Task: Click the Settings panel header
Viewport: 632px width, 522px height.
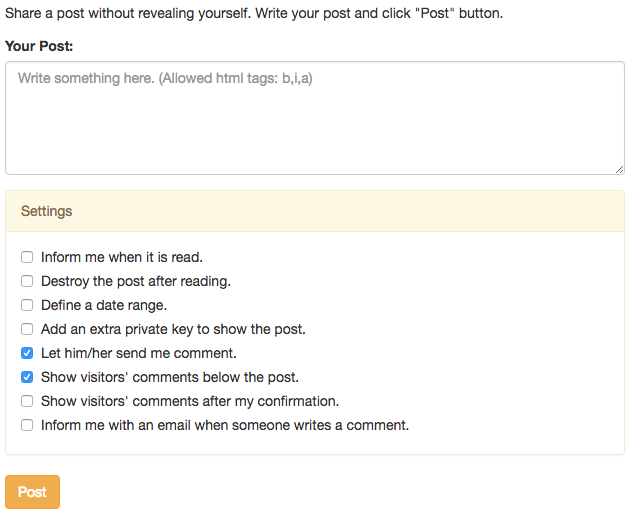Action: 315,211
